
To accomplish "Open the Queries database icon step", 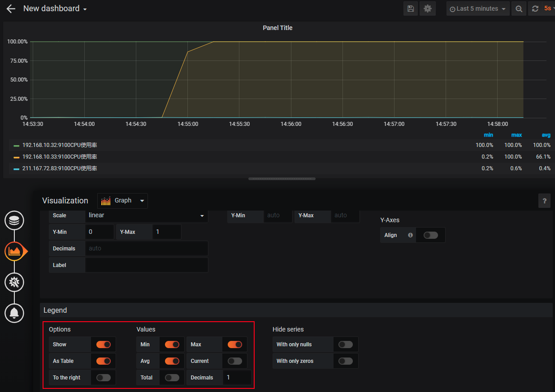I will [14, 220].
